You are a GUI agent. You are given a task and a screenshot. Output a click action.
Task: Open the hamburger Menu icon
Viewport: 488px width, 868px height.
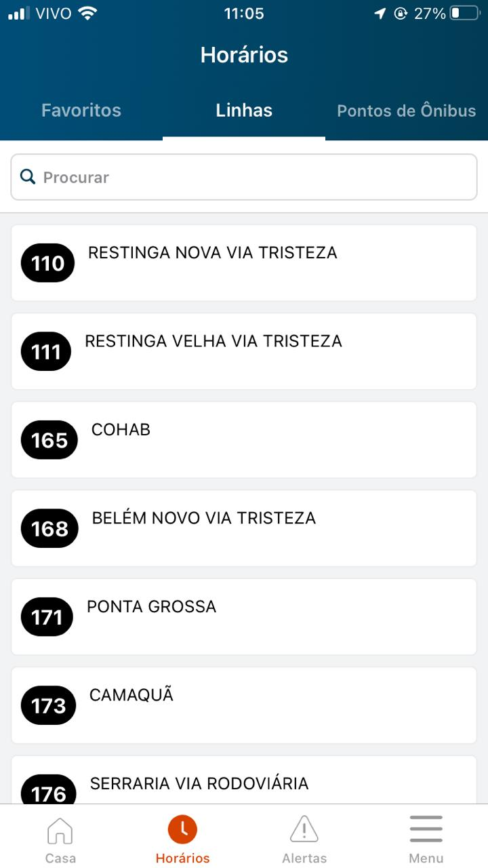point(426,829)
